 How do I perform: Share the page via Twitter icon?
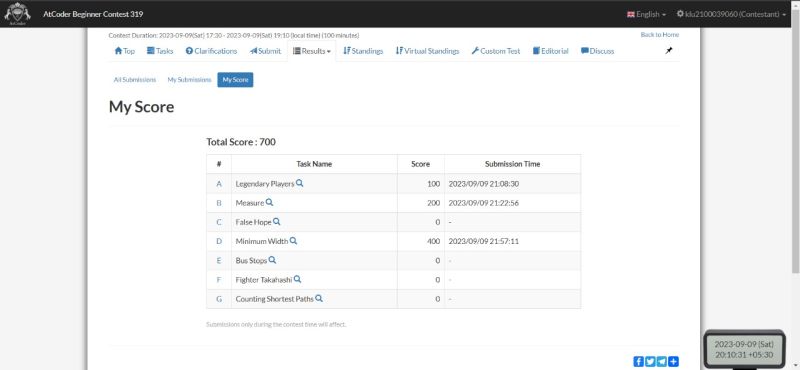click(x=650, y=361)
